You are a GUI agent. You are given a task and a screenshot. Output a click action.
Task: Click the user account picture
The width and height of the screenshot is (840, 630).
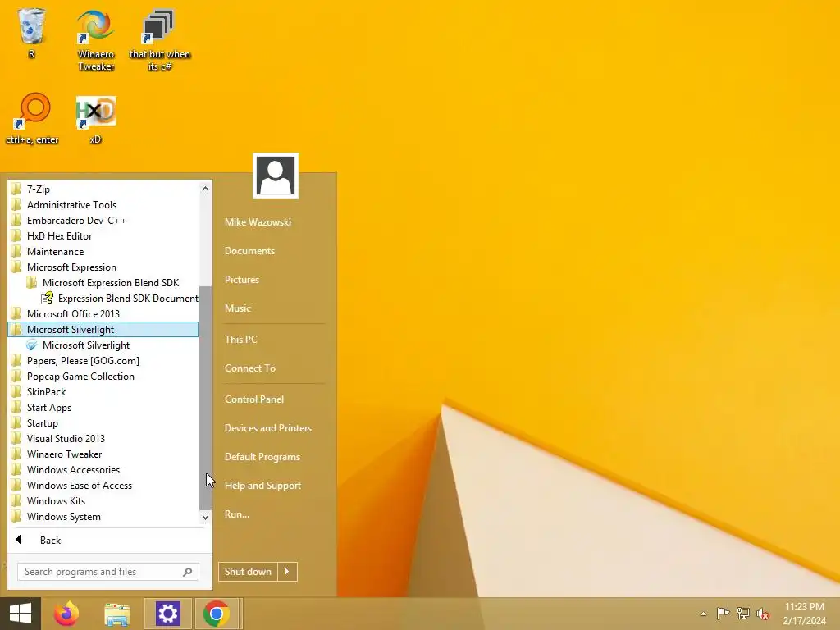tap(276, 176)
